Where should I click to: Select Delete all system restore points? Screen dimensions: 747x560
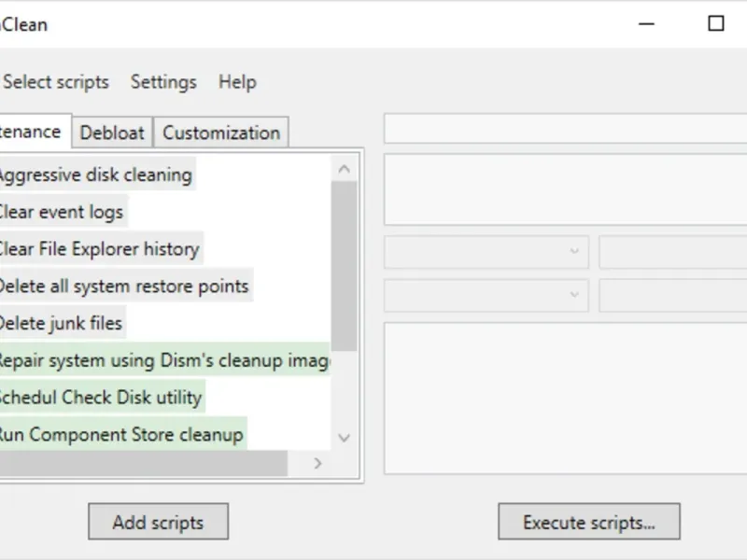point(123,286)
